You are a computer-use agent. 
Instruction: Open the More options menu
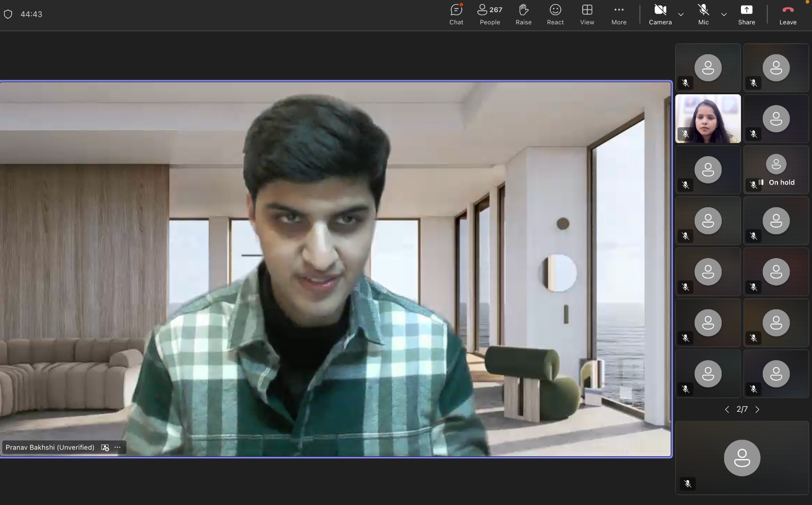[619, 14]
